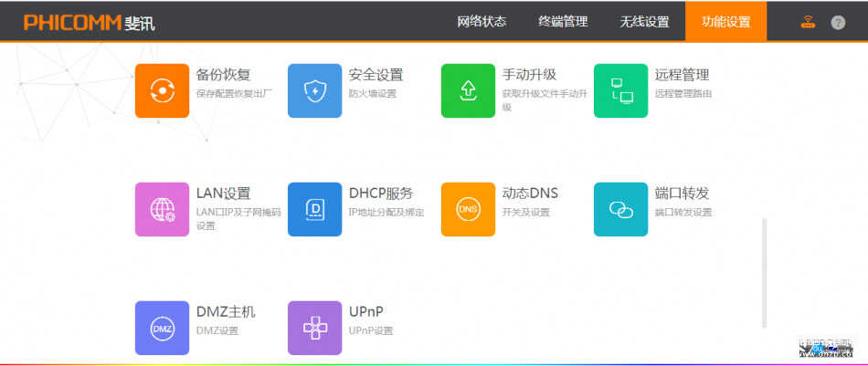868x366 pixels.
Task: Open the DHCP服务 blue D icon
Action: point(314,210)
